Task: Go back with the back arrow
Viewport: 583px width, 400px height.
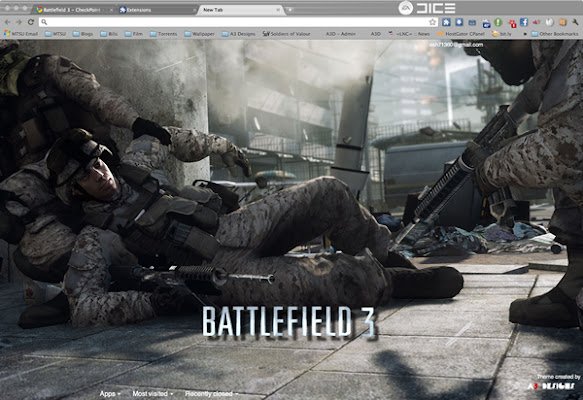Action: click(x=7, y=22)
